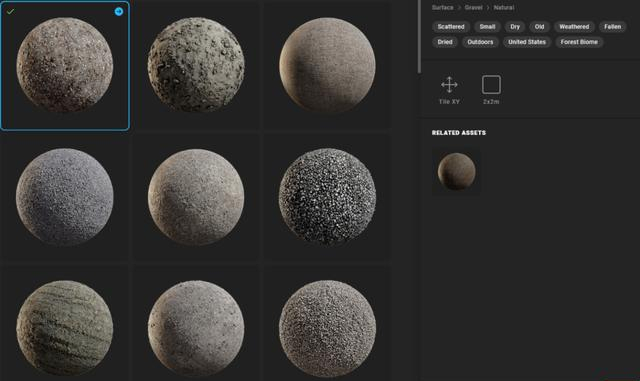Select the United States tag
The image size is (640, 381).
tap(527, 42)
